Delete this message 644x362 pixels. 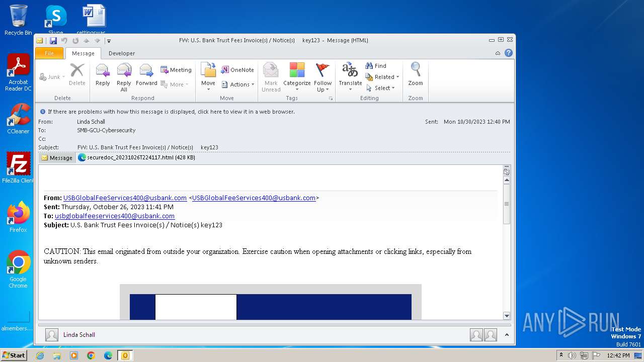coord(77,74)
